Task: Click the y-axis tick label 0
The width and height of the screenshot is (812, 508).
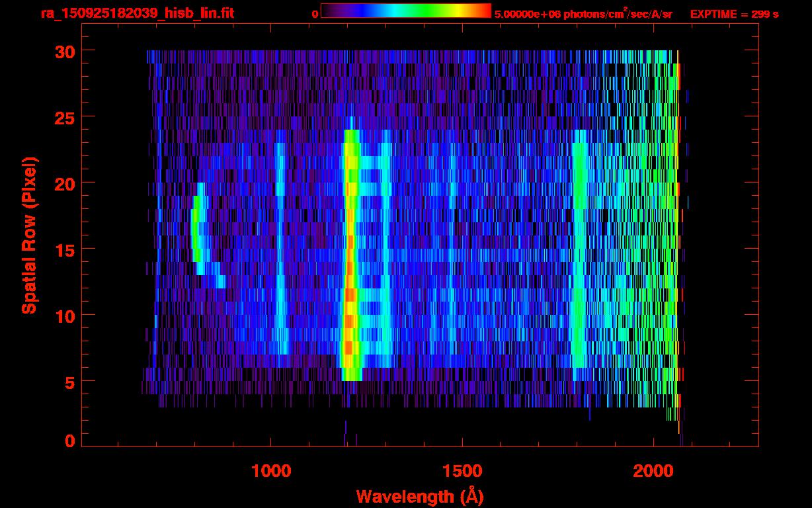Action: pos(70,441)
